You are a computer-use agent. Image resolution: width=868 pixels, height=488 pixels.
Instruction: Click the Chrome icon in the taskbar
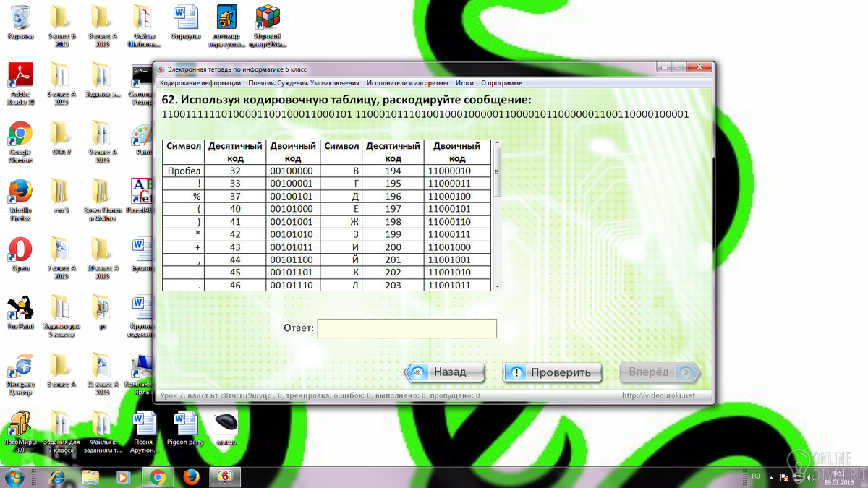coord(158,477)
